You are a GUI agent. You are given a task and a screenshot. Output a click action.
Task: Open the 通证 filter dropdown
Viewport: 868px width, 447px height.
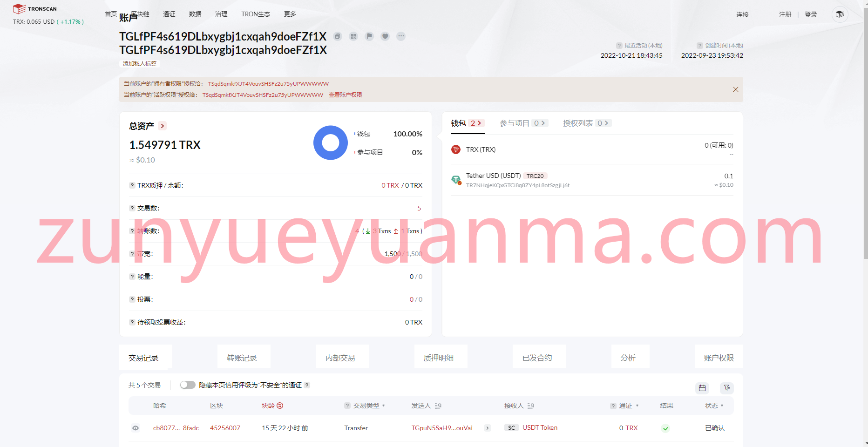tap(637, 406)
